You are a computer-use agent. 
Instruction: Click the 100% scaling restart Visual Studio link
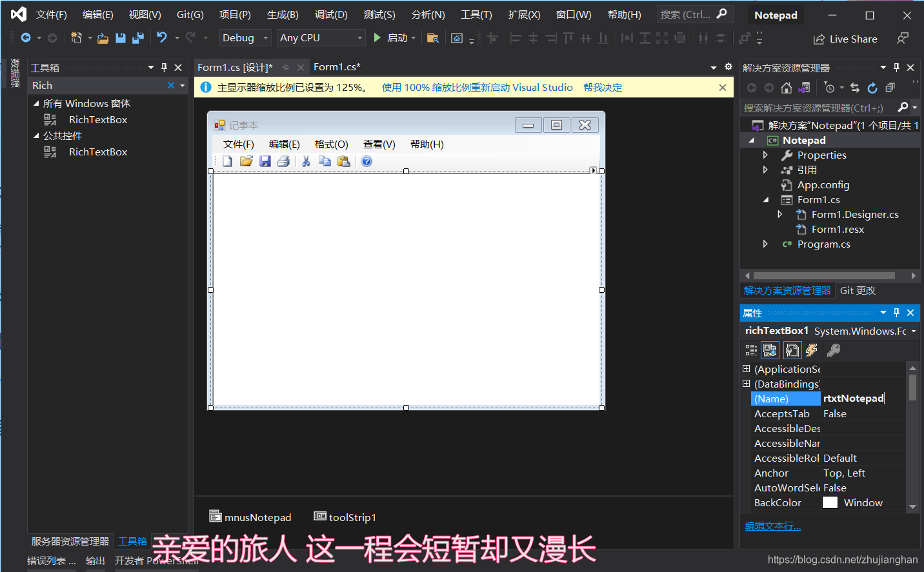click(x=477, y=87)
